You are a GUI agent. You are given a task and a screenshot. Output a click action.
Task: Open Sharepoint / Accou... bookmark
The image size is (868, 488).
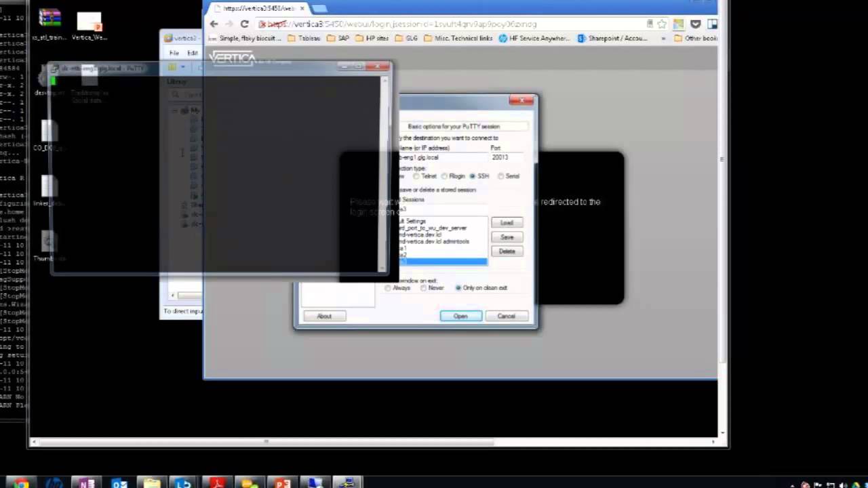coord(612,39)
